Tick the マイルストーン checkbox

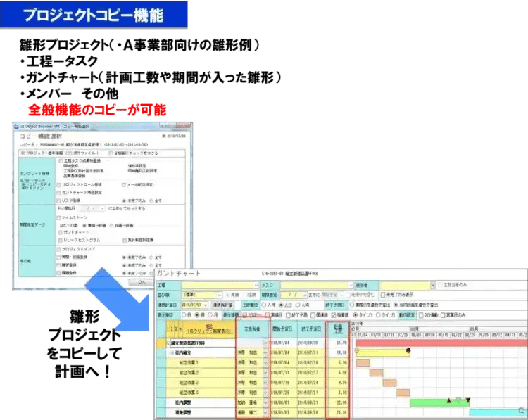[59, 217]
